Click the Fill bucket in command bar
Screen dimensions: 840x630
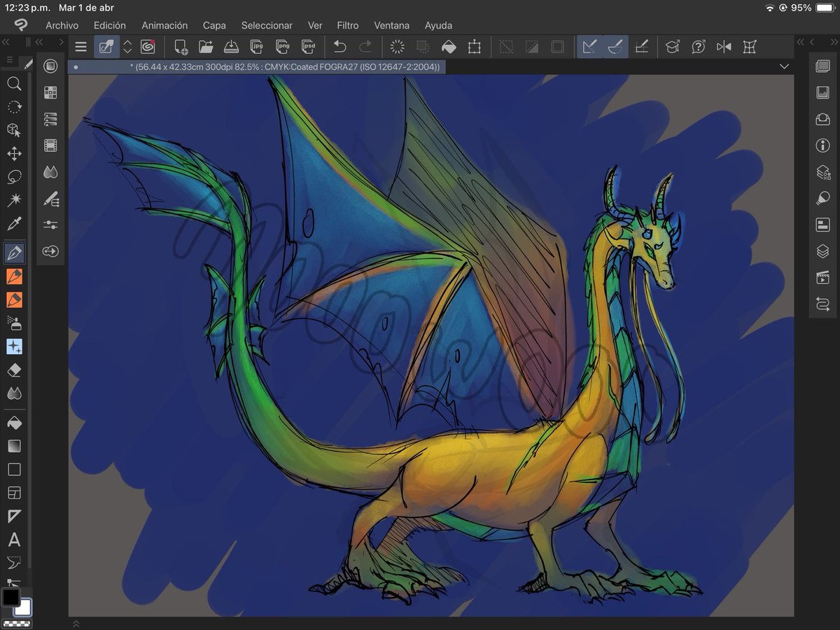click(x=449, y=47)
